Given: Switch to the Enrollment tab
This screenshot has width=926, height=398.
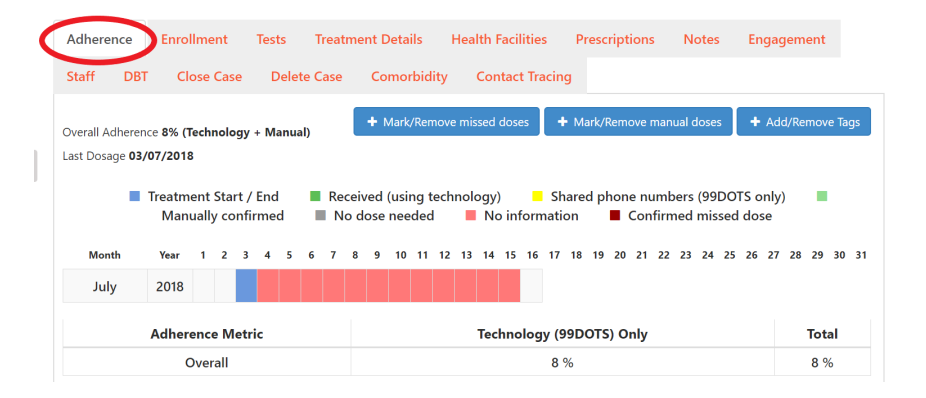Looking at the screenshot, I should click(194, 40).
